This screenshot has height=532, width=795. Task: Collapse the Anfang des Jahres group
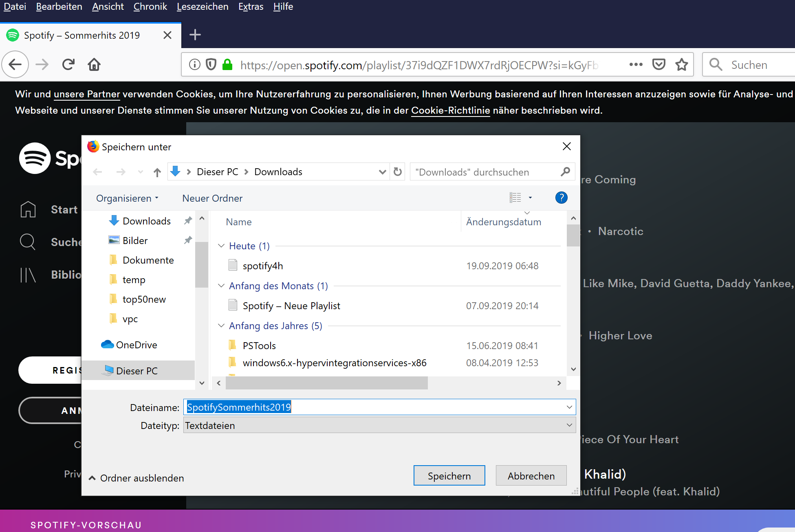point(221,325)
